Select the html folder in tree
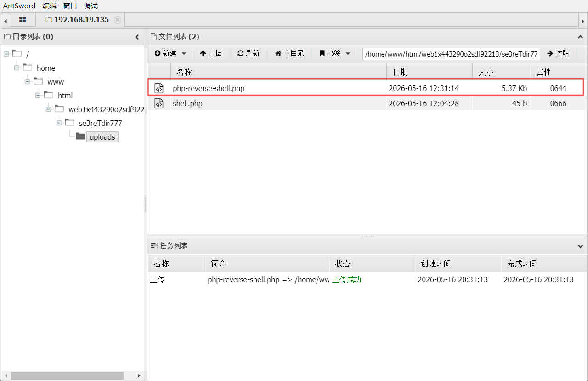Screen dimensions: 588x381 click(x=65, y=96)
